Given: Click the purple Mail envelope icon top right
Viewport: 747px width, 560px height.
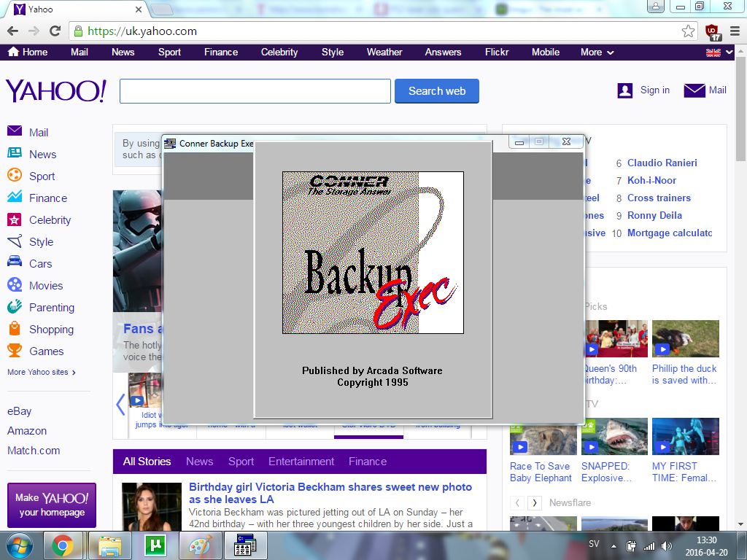Looking at the screenshot, I should tap(694, 90).
